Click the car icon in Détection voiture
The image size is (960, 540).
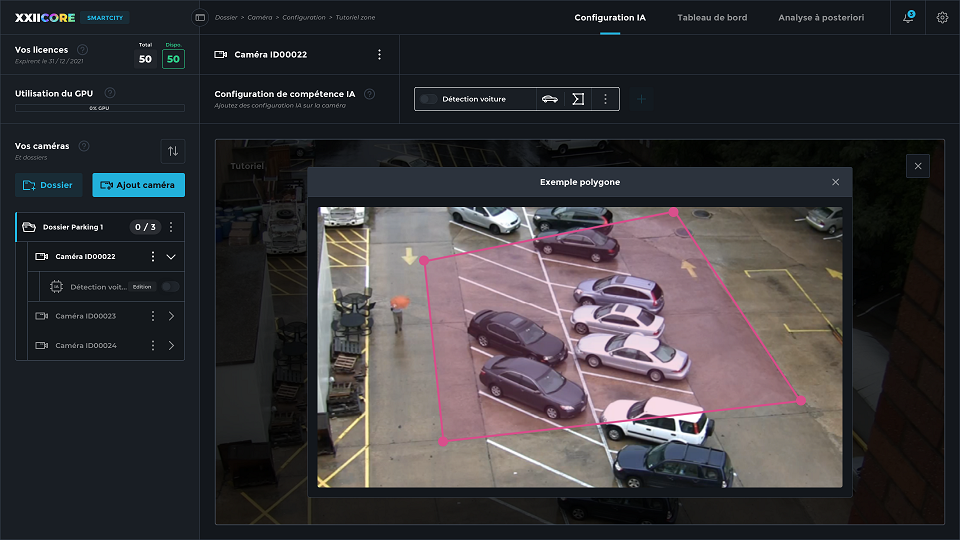pos(549,99)
